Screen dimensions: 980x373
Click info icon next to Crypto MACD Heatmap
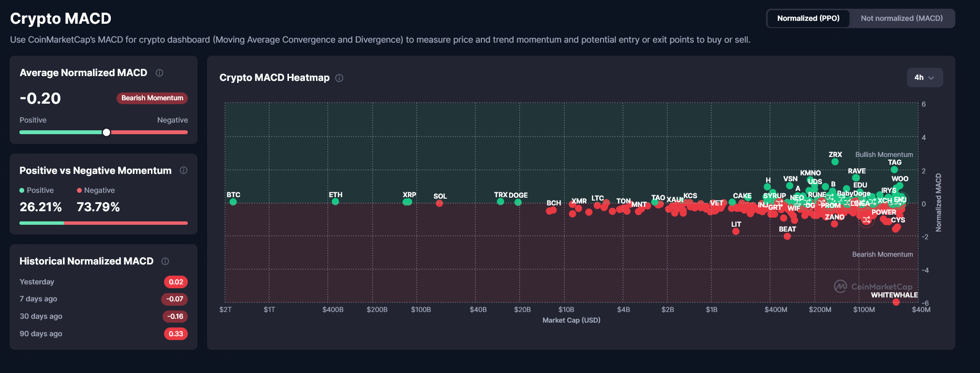(339, 78)
